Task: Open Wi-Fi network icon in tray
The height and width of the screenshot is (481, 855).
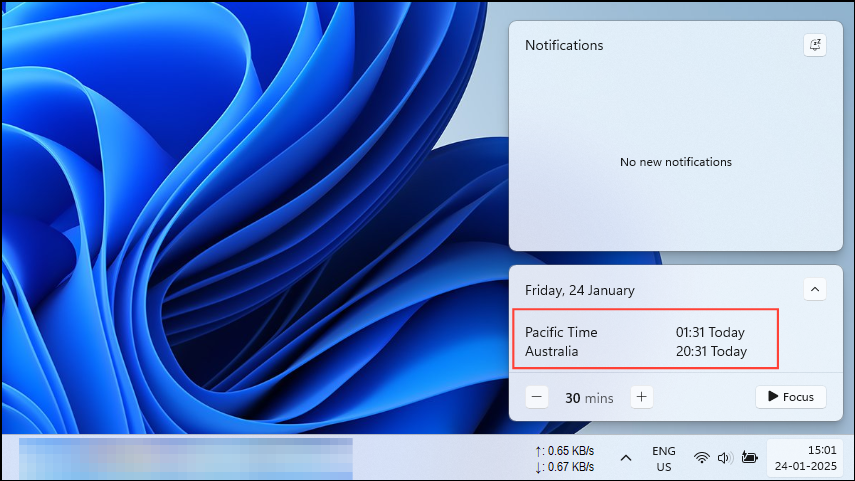Action: tap(702, 458)
